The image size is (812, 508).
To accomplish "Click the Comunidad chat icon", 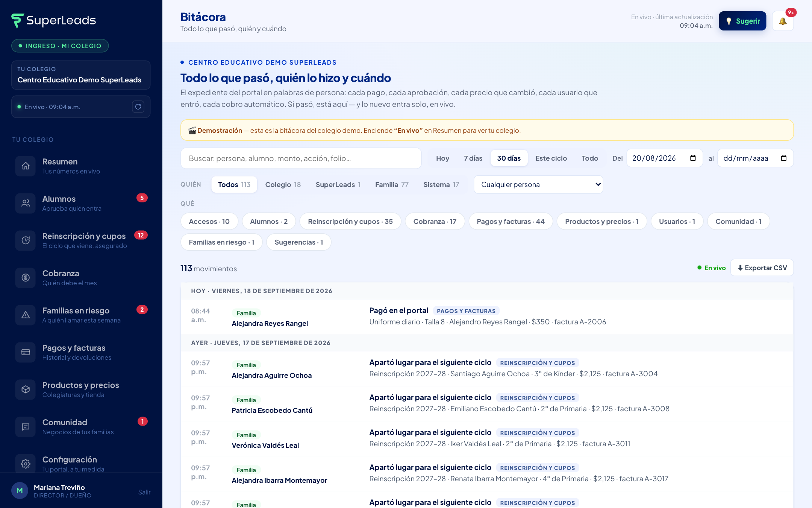I will pos(26,427).
